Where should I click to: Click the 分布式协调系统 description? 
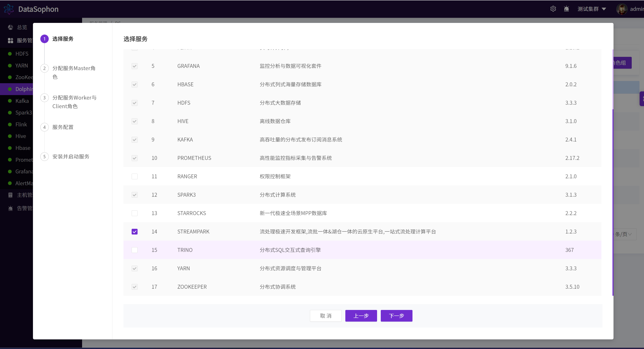[278, 287]
